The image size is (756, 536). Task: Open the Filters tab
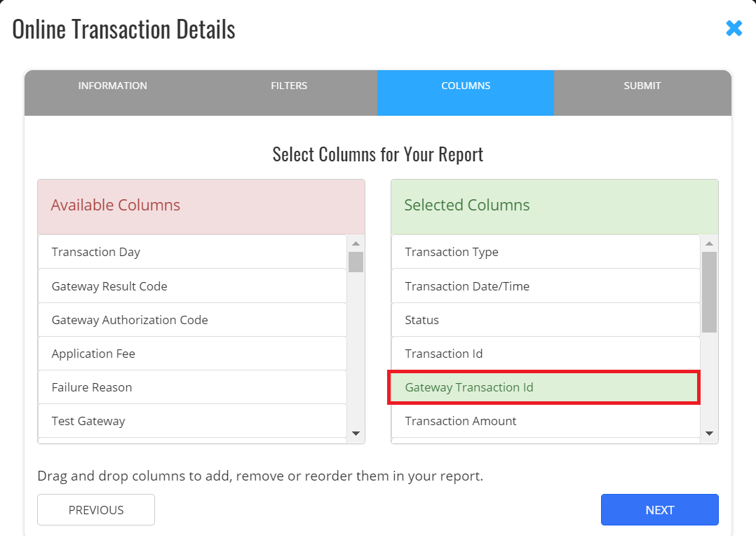coord(289,86)
